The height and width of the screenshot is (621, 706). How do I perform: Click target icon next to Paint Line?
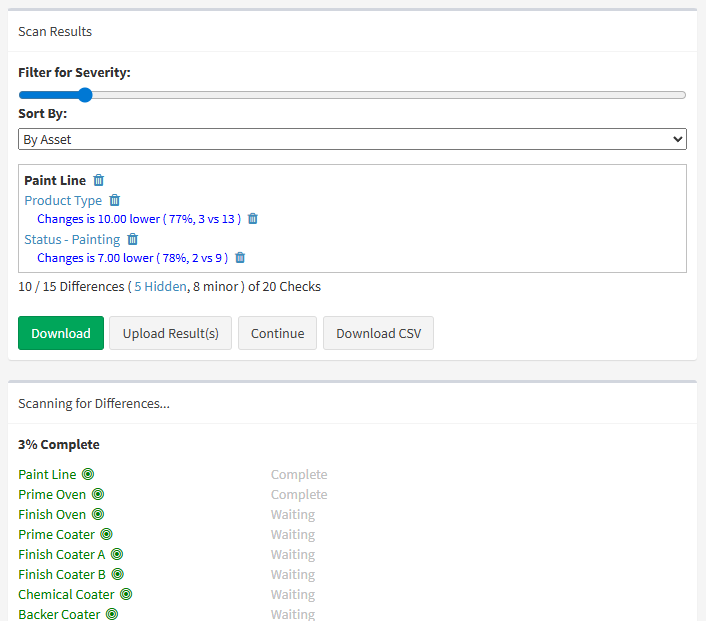point(88,475)
